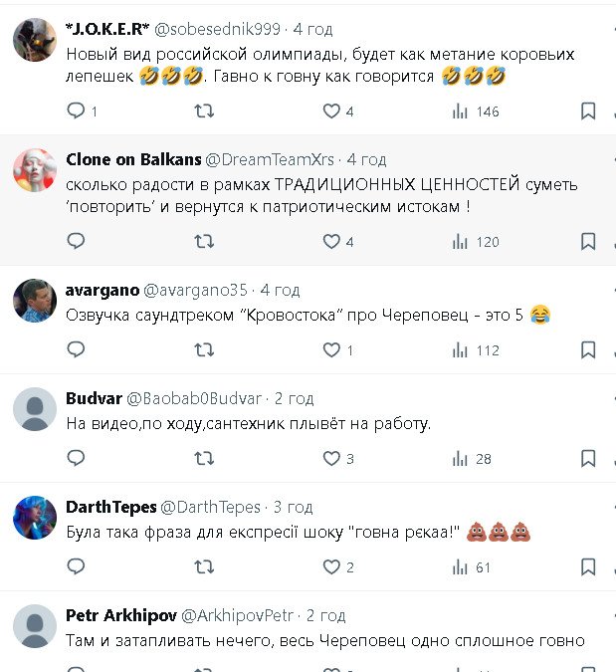Open DarthTepes avatar picture
Screen dimensions: 616x672
click(x=34, y=517)
